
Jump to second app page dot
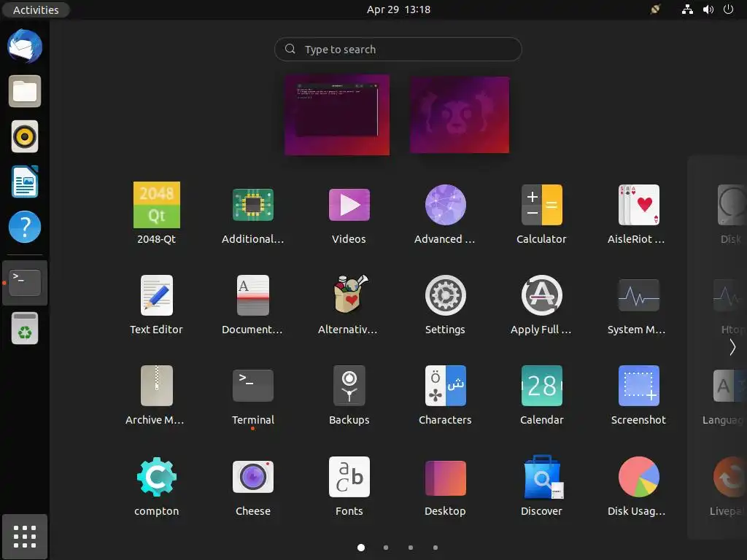(x=386, y=548)
